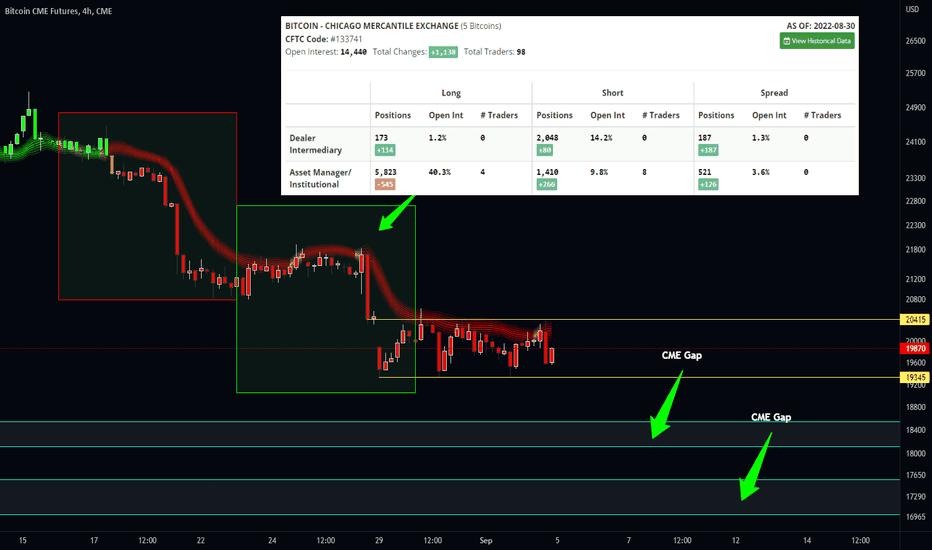Select the yellow 20415 price tag
This screenshot has width=932, height=550.
[915, 320]
